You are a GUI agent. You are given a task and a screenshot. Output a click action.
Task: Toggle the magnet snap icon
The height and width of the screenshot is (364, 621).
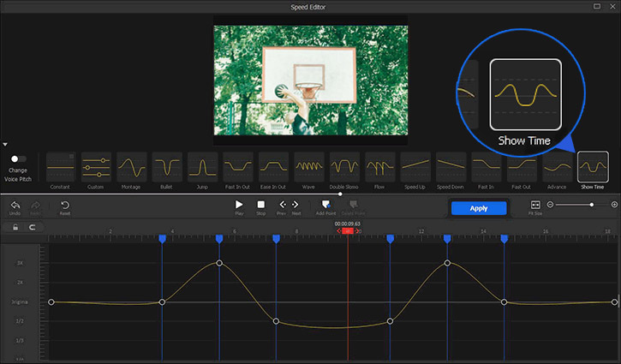(33, 227)
